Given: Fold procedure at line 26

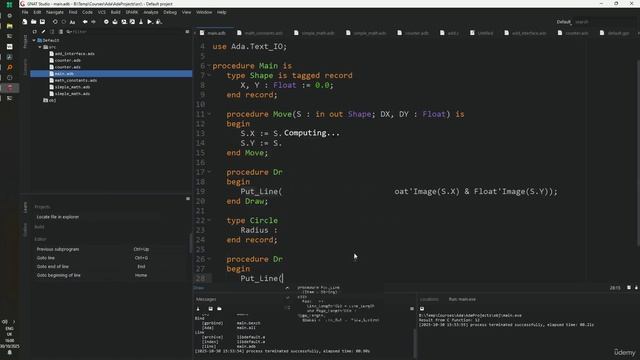Looking at the screenshot, I should (x=209, y=259).
